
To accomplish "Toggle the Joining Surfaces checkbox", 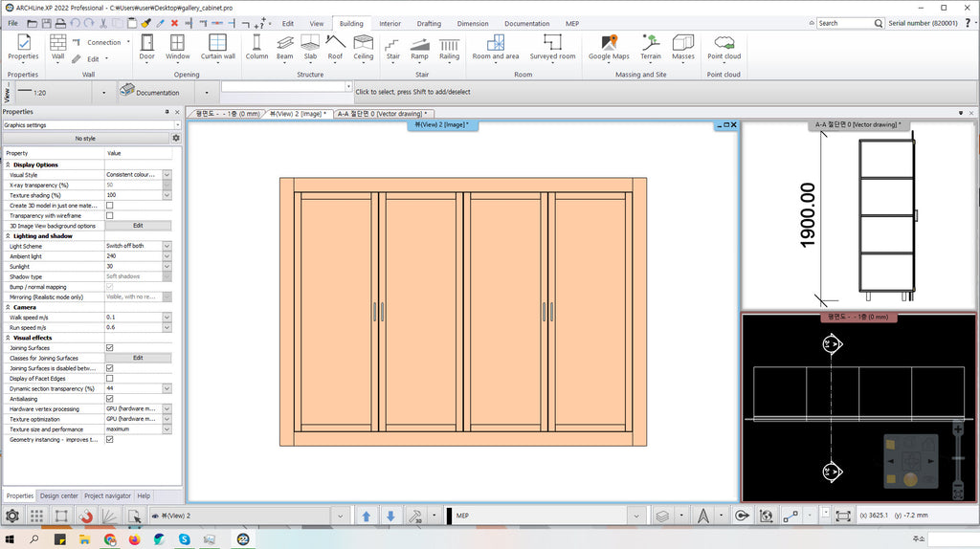I will click(x=109, y=348).
